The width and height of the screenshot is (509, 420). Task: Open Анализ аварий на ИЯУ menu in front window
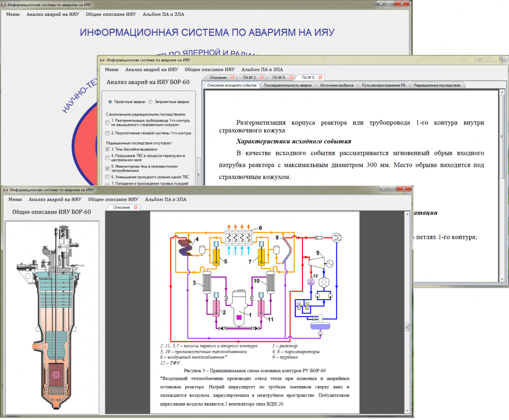pyautogui.click(x=55, y=200)
